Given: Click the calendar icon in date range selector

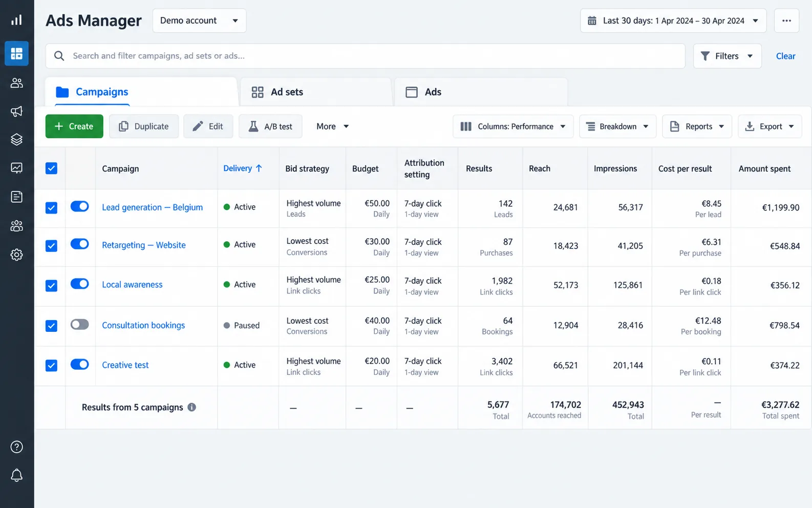Looking at the screenshot, I should (592, 20).
